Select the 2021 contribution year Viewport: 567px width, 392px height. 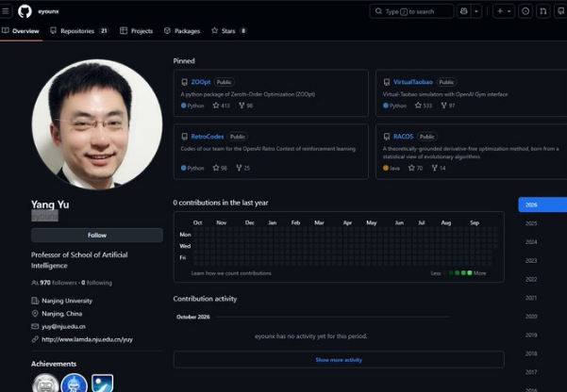tap(531, 298)
